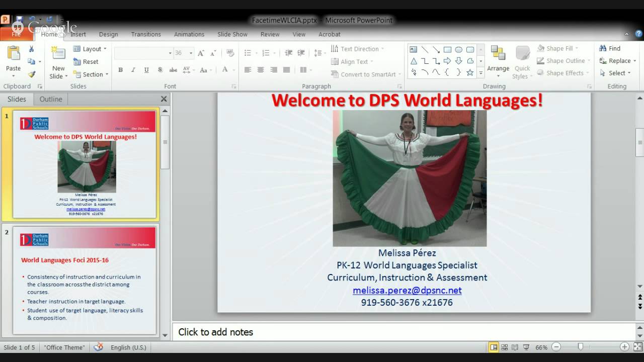Select the Rectangle shape
644x362 pixels.
coord(447,50)
